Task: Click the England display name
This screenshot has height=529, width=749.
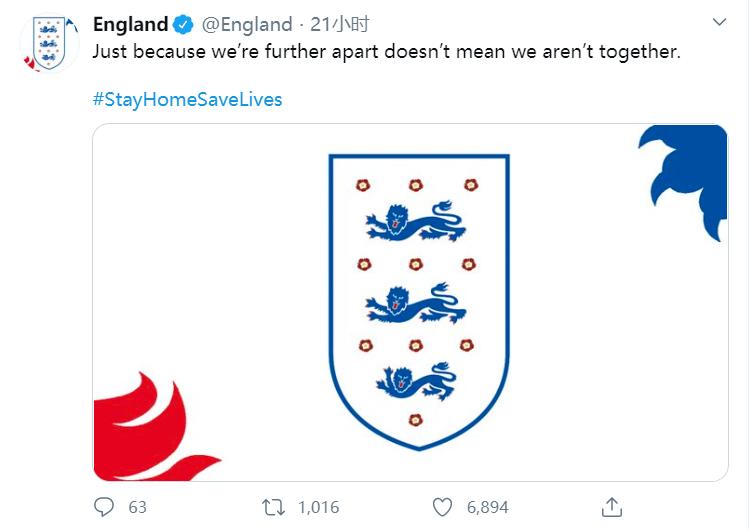Action: (130, 24)
